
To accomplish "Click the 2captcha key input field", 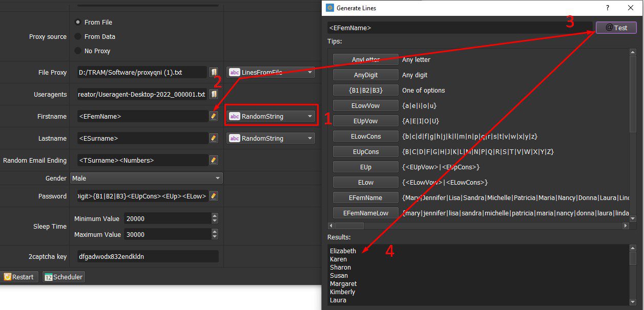I will click(x=147, y=256).
